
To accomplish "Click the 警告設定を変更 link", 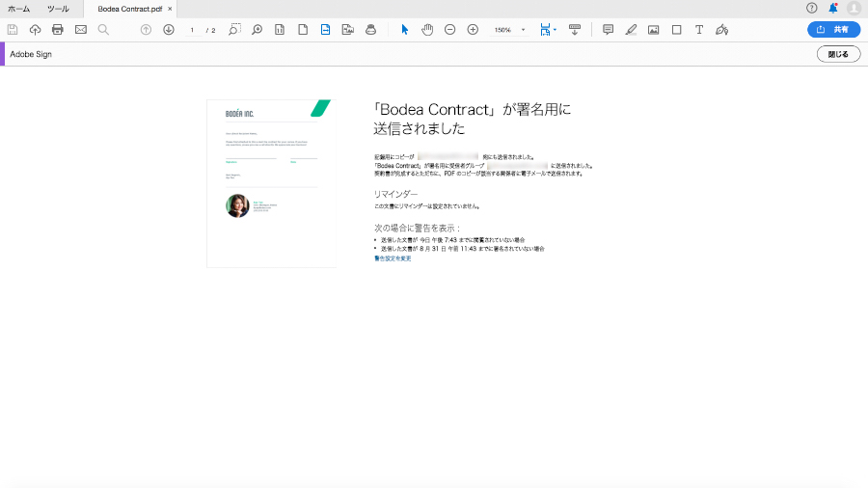I will coord(393,258).
